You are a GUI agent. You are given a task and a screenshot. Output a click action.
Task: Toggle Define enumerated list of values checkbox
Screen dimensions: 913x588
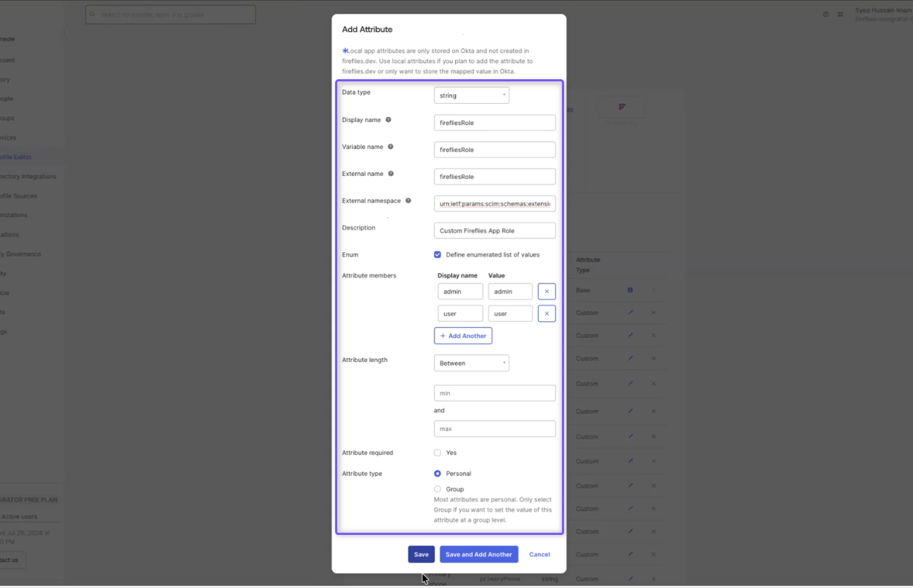(x=438, y=254)
